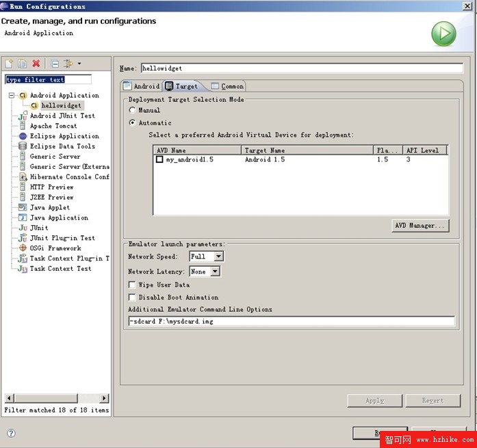The image size is (477, 448).
Task: Click the JUnit Plug-in Test icon
Action: tap(23, 238)
